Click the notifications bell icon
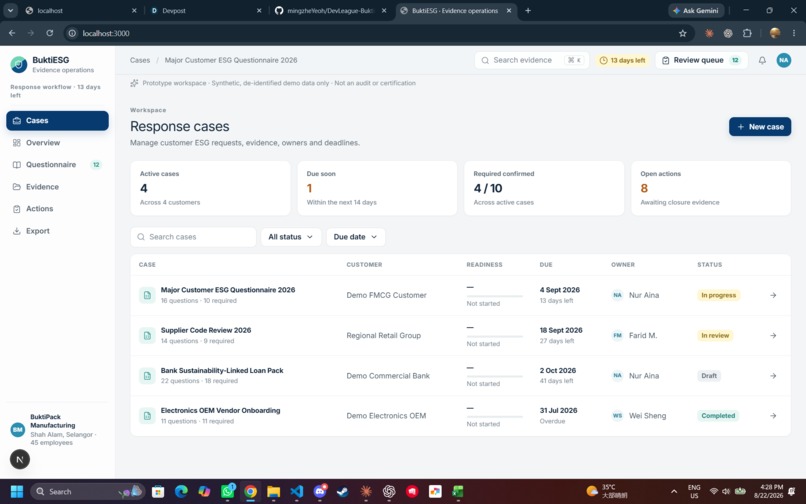 point(762,60)
